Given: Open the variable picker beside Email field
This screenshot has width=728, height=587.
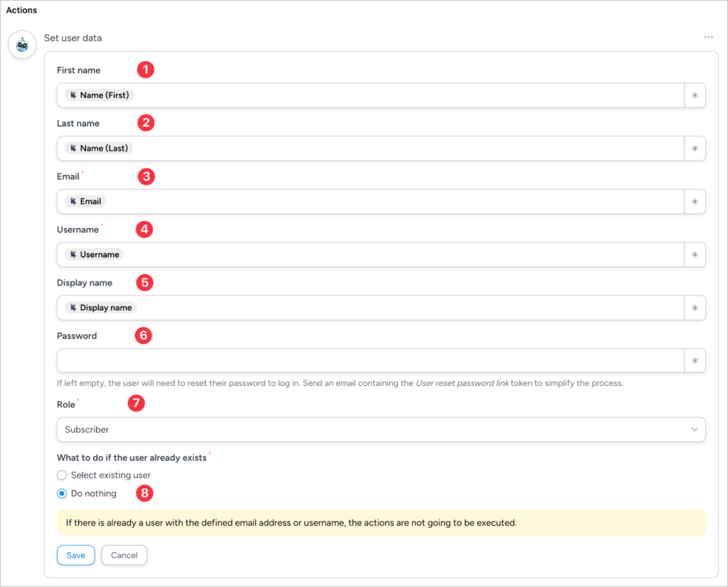Looking at the screenshot, I should (x=695, y=201).
